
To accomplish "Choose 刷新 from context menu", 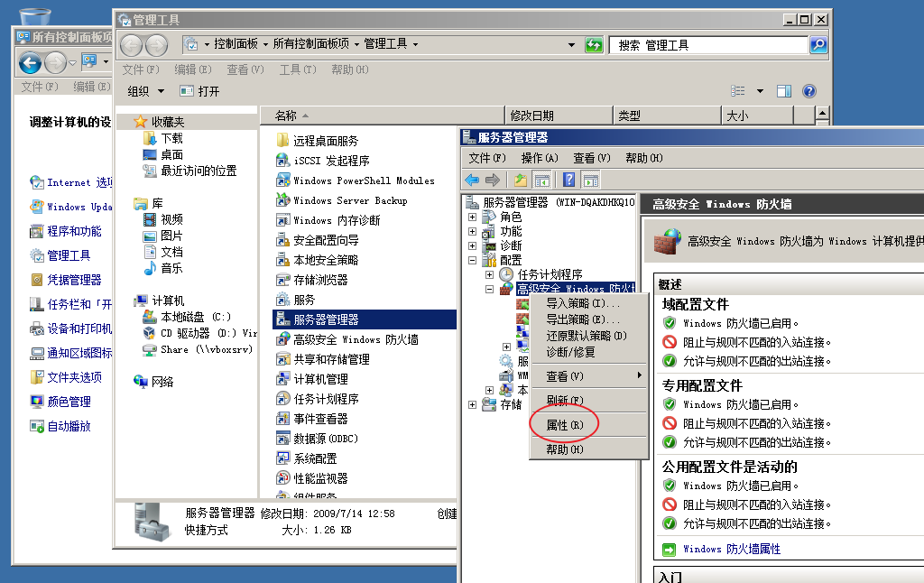I will tap(588, 401).
